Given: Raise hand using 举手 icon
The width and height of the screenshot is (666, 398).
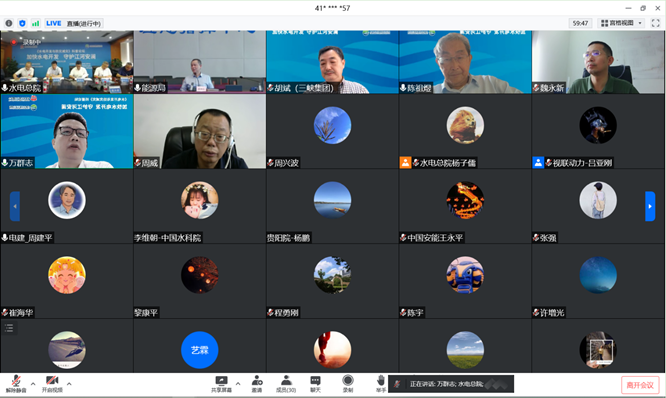Looking at the screenshot, I should [x=381, y=384].
